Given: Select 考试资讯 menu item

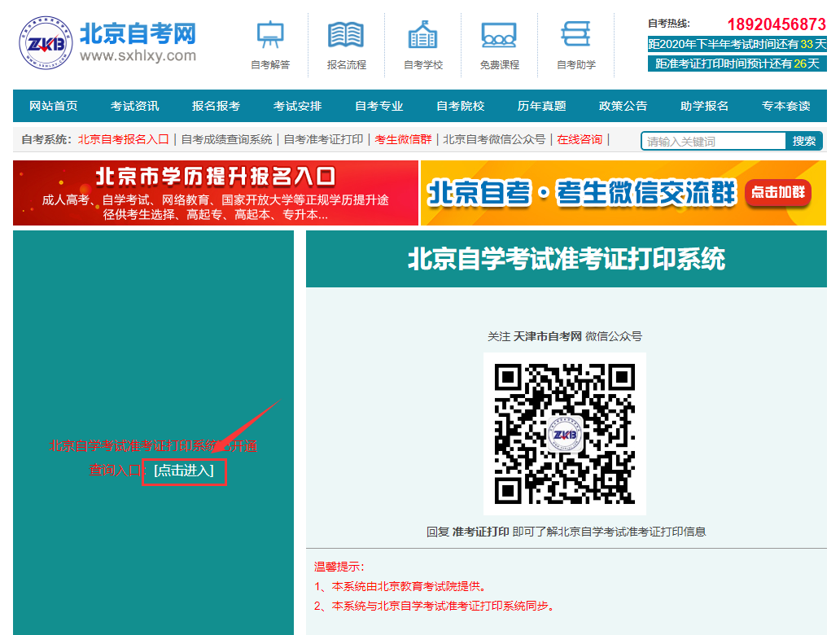Looking at the screenshot, I should click(135, 106).
